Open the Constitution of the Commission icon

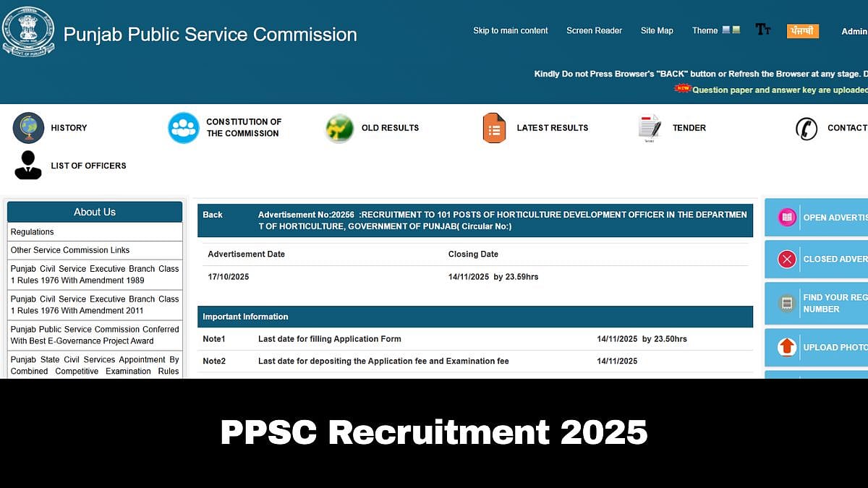[x=184, y=127]
